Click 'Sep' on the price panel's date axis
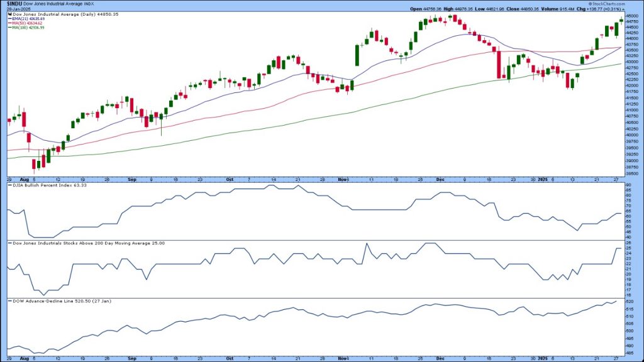 tap(132, 180)
